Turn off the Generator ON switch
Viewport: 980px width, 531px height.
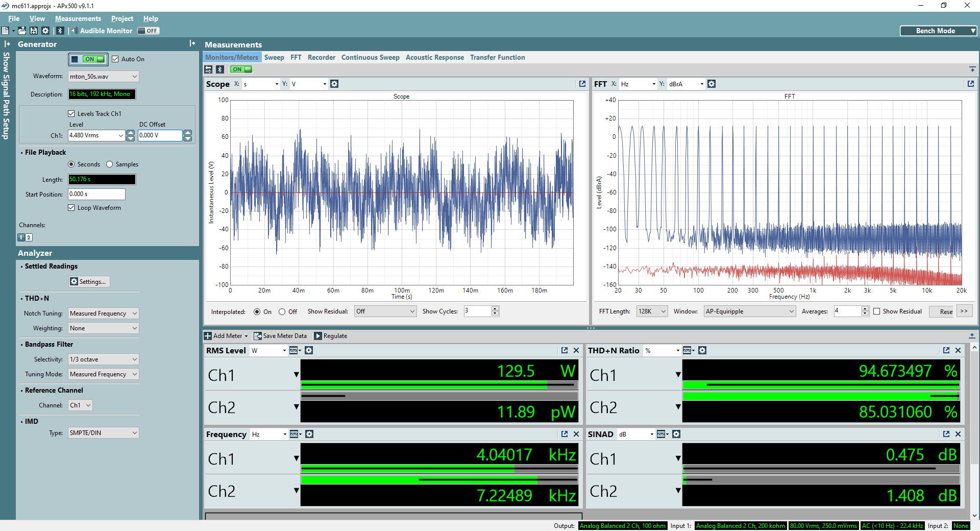coord(88,59)
